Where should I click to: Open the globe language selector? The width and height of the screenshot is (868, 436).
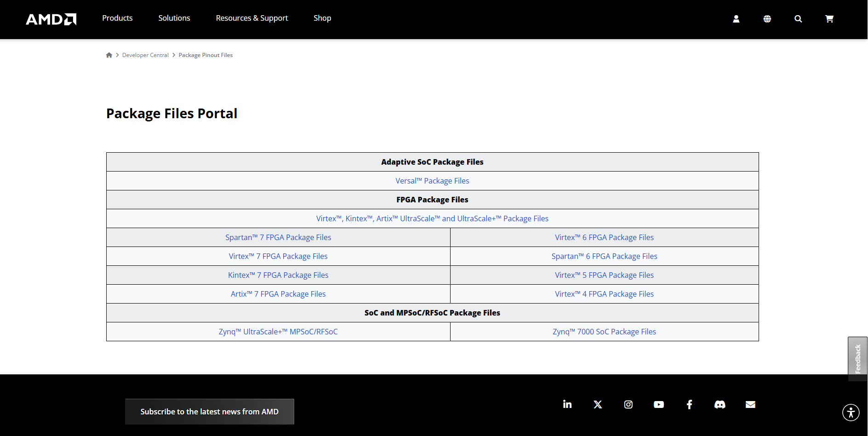767,19
